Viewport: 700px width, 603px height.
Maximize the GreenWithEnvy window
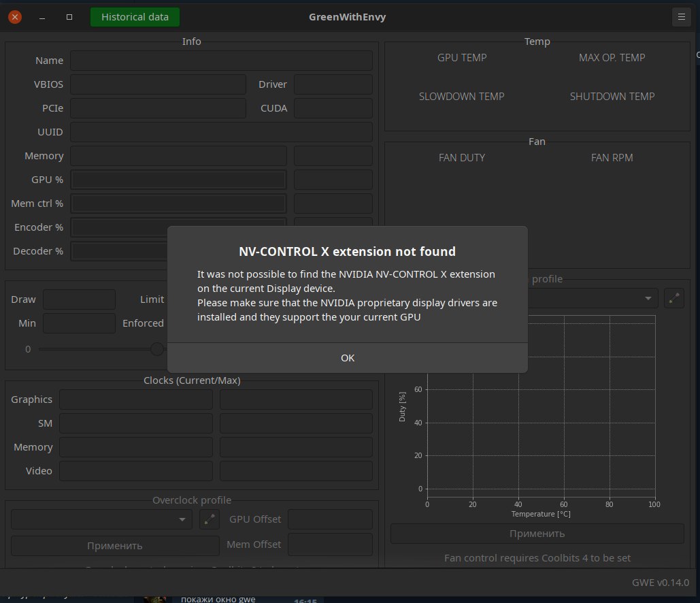(x=69, y=17)
